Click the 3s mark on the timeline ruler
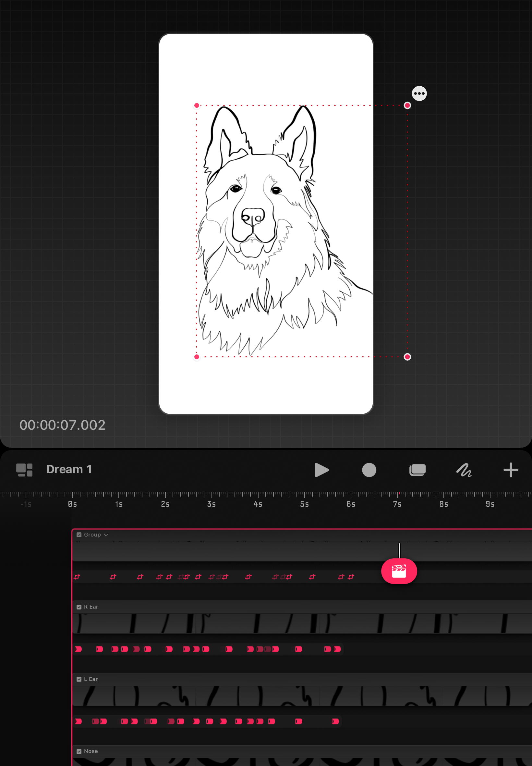Image resolution: width=532 pixels, height=766 pixels. pyautogui.click(x=211, y=504)
